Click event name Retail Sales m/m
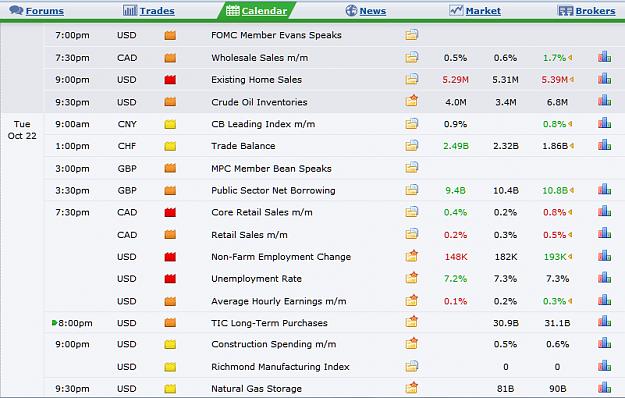This screenshot has width=625, height=398. click(249, 235)
